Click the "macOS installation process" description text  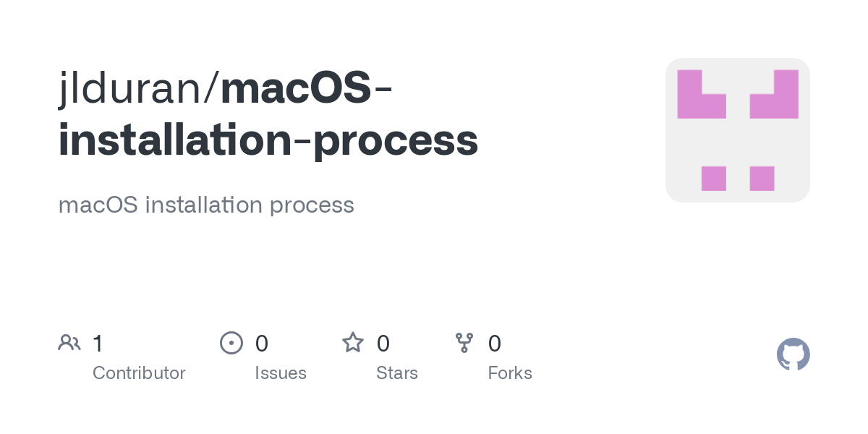[x=206, y=205]
